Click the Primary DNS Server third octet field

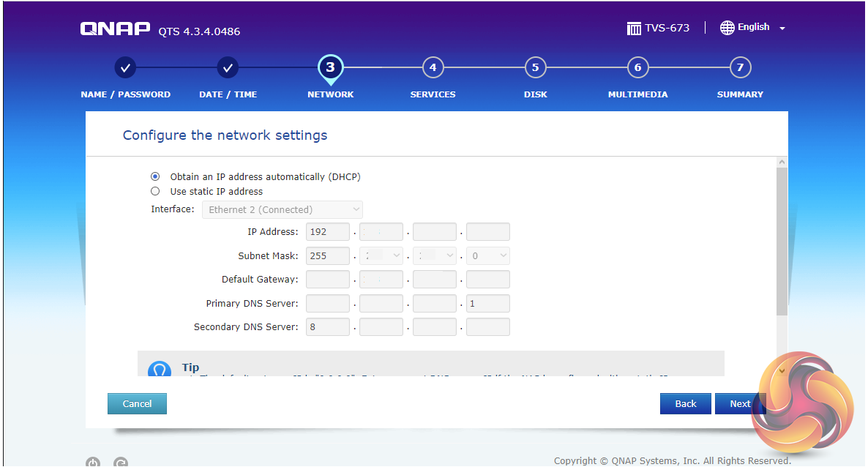435,304
